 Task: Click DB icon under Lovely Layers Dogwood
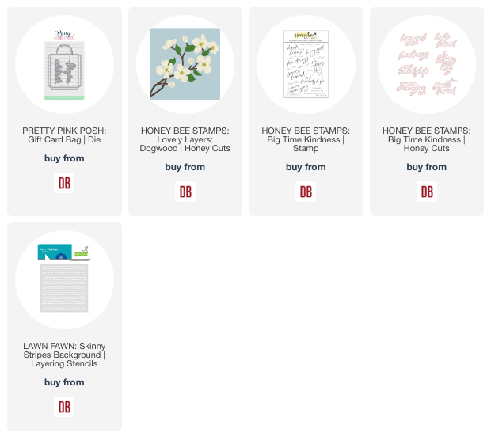click(x=185, y=192)
